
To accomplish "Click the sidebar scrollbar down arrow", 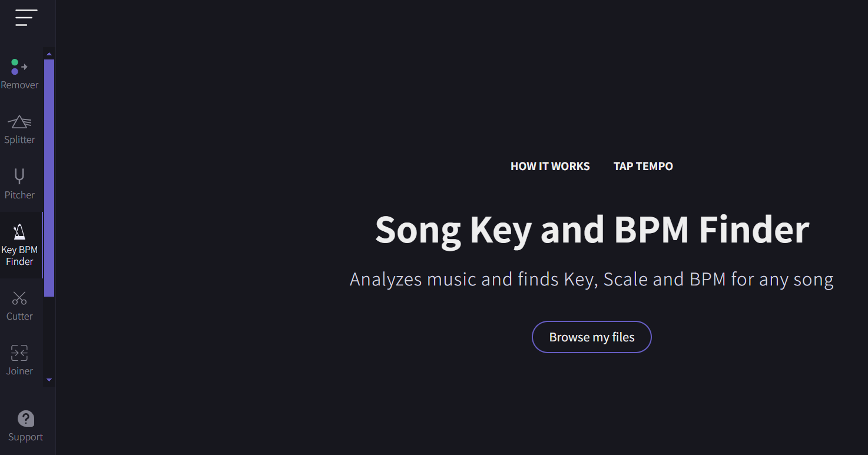I will pos(49,380).
